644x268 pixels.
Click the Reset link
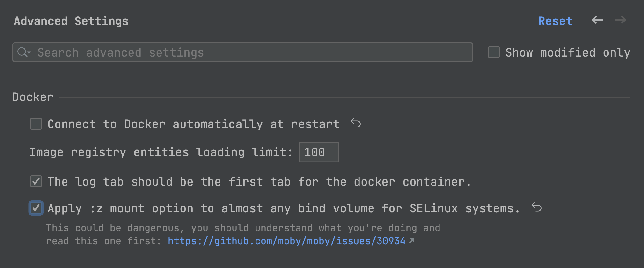pos(555,21)
